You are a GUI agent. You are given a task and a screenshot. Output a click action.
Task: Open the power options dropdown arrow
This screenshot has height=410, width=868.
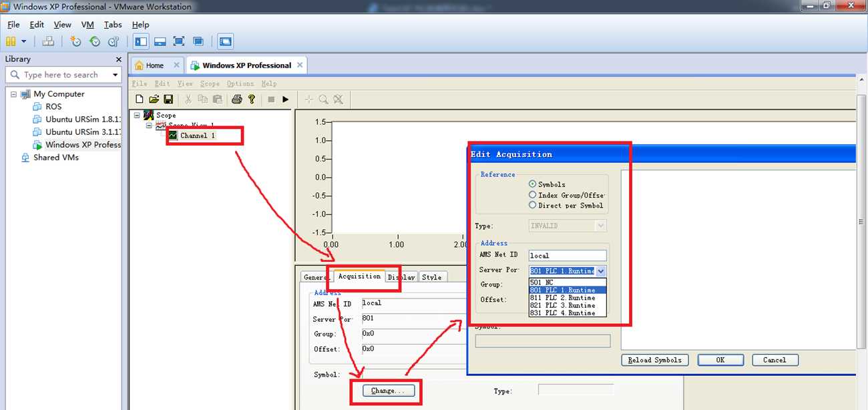pos(23,41)
